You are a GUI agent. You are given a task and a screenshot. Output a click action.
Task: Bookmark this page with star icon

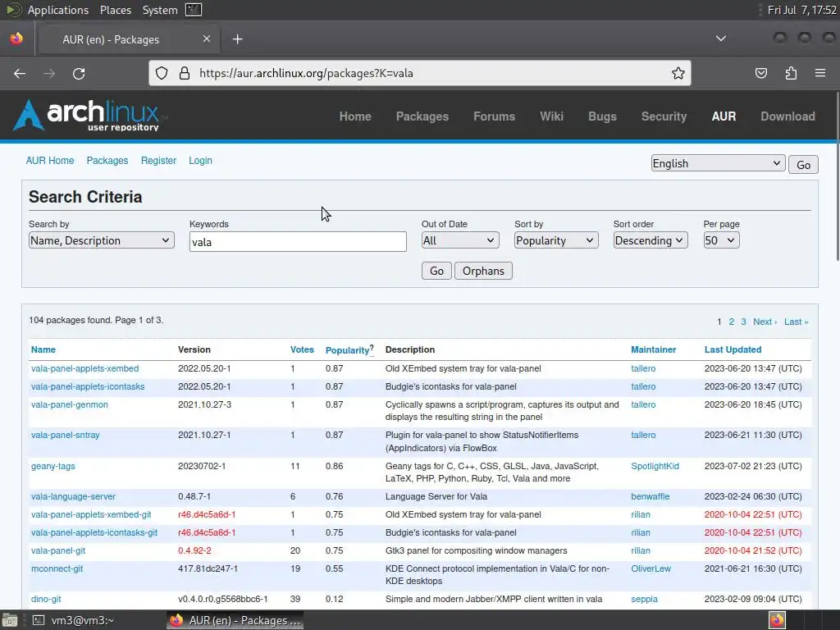tap(678, 73)
